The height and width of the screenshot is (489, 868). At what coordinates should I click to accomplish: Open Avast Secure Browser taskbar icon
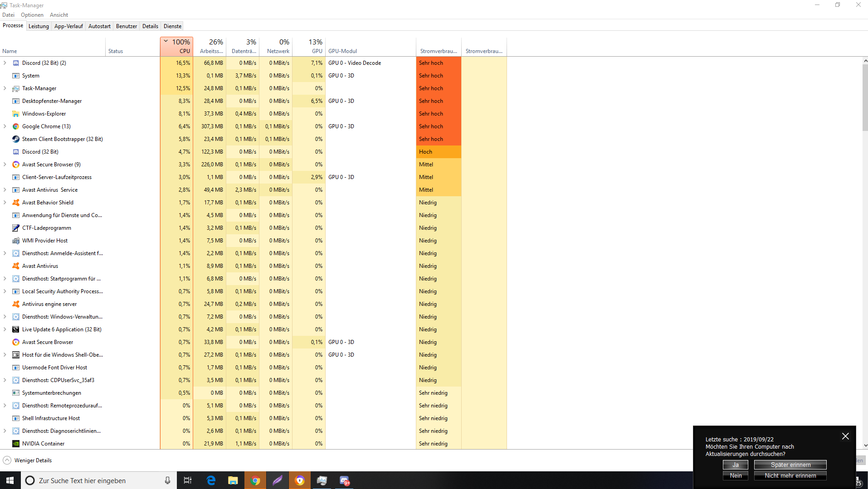(x=300, y=480)
